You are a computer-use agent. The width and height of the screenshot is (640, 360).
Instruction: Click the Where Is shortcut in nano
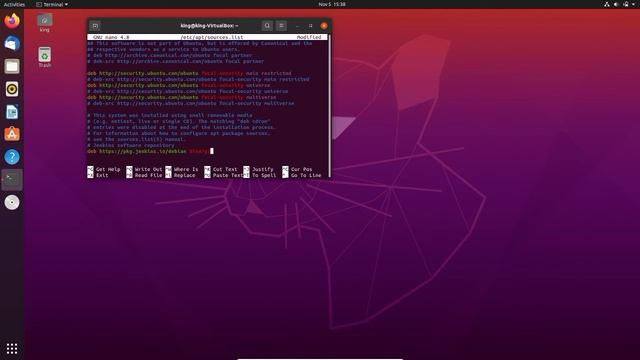click(x=182, y=169)
